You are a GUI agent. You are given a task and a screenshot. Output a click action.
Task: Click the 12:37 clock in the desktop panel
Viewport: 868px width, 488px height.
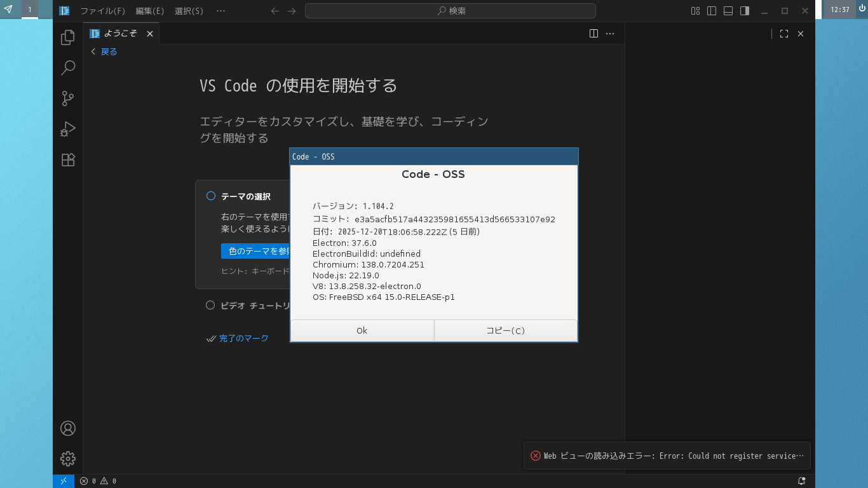(840, 10)
